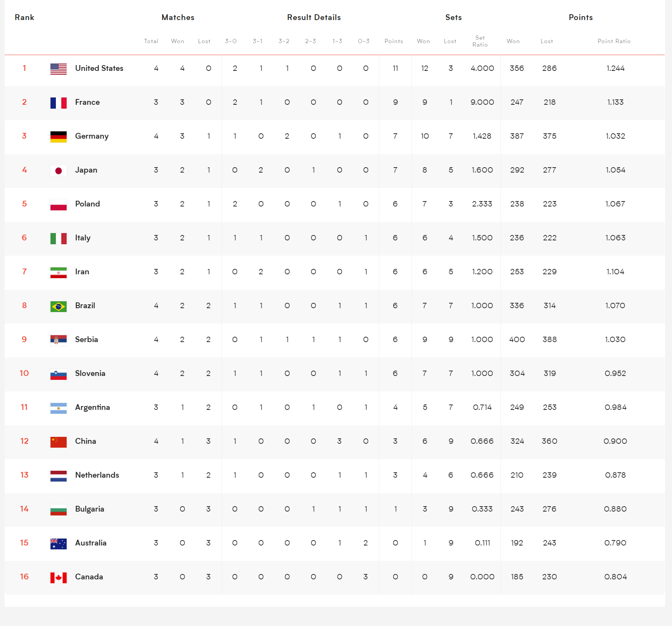
Task: Open the Netherlands team link
Action: [97, 475]
